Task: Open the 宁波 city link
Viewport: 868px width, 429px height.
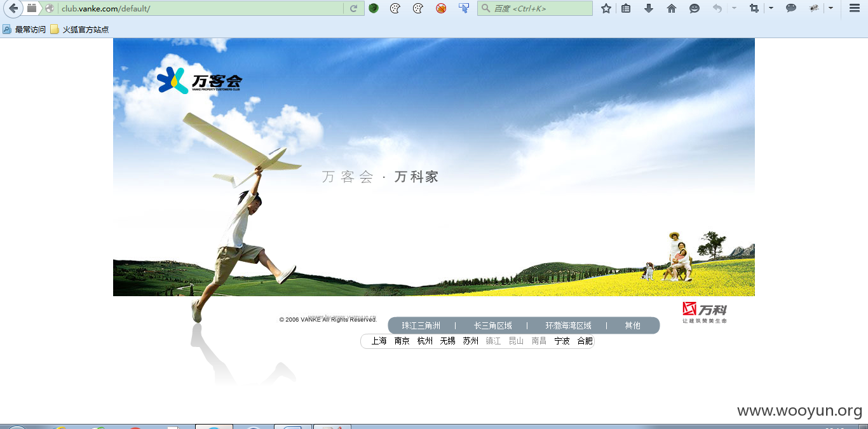Action: (x=562, y=341)
